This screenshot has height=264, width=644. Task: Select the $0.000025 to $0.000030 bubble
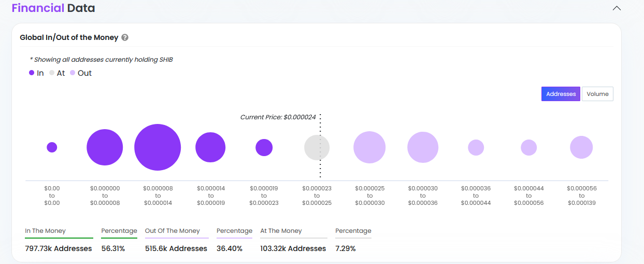(x=369, y=147)
